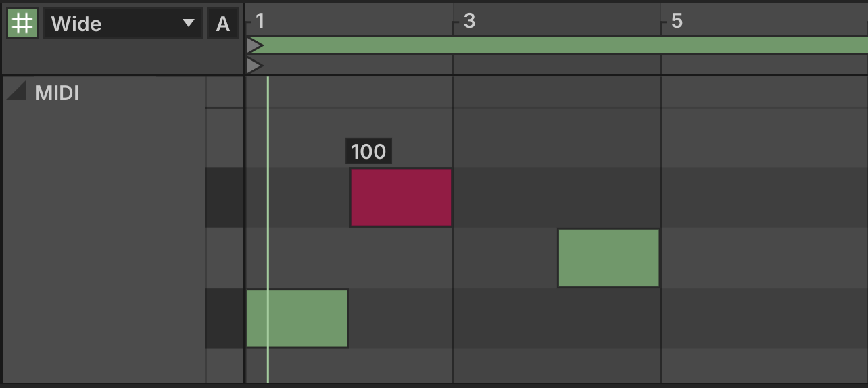
Task: Click the playhead insert marker line
Action: coord(268,230)
